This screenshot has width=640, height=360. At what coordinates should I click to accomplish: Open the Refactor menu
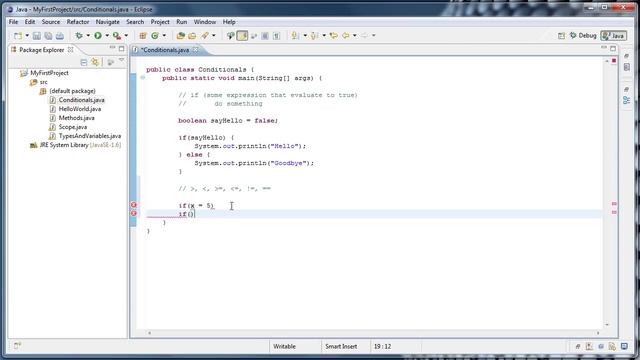[x=78, y=22]
